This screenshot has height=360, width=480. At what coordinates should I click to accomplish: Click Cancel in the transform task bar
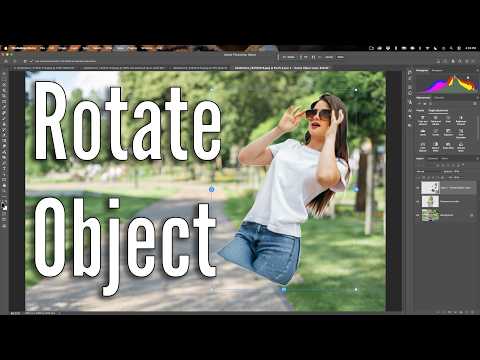click(x=329, y=57)
